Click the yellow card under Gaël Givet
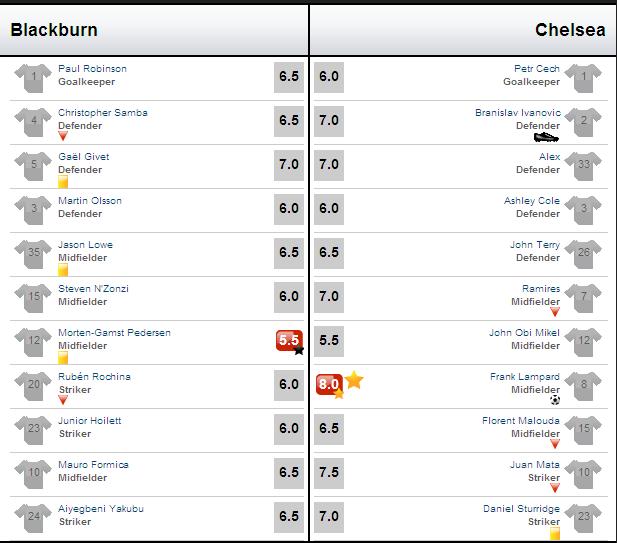The width and height of the screenshot is (617, 543). pos(63,181)
